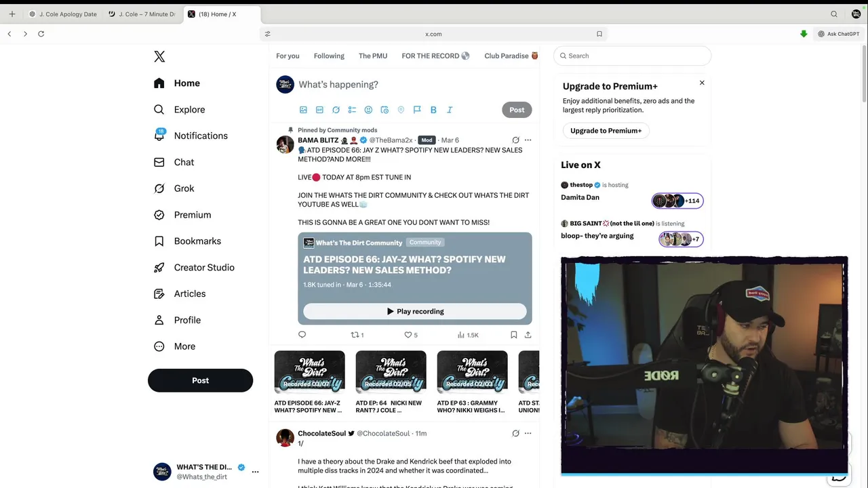Click the black Post button in sidebar
This screenshot has height=488, width=868.
200,380
